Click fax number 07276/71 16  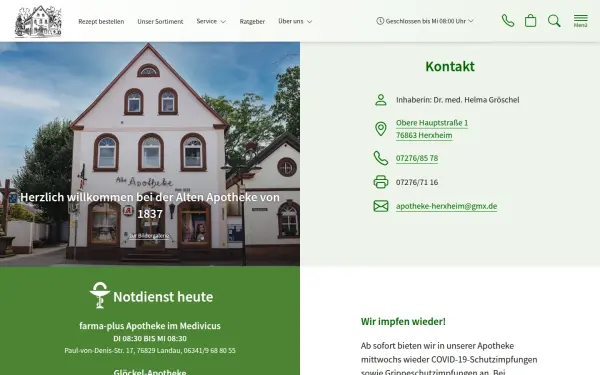(417, 182)
